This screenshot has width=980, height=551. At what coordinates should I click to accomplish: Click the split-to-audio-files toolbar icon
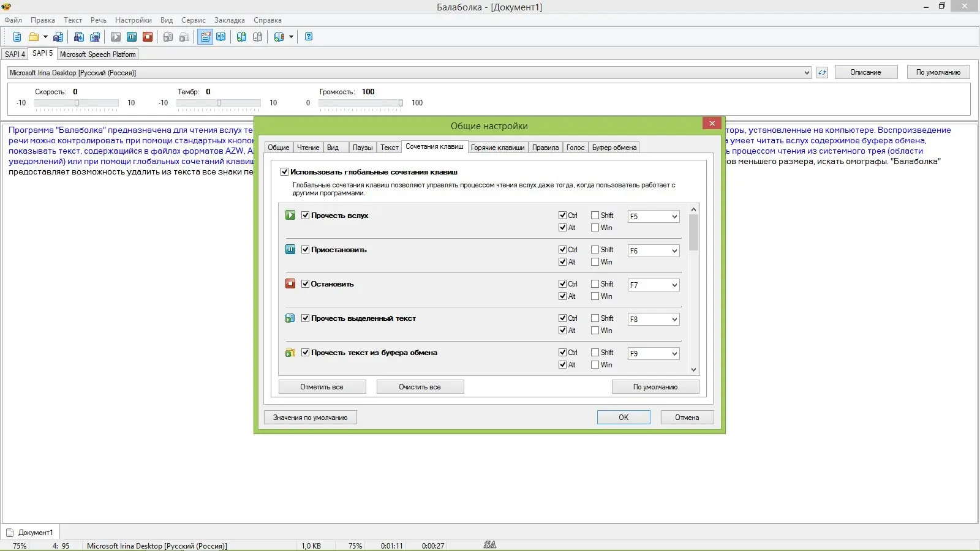pyautogui.click(x=95, y=37)
